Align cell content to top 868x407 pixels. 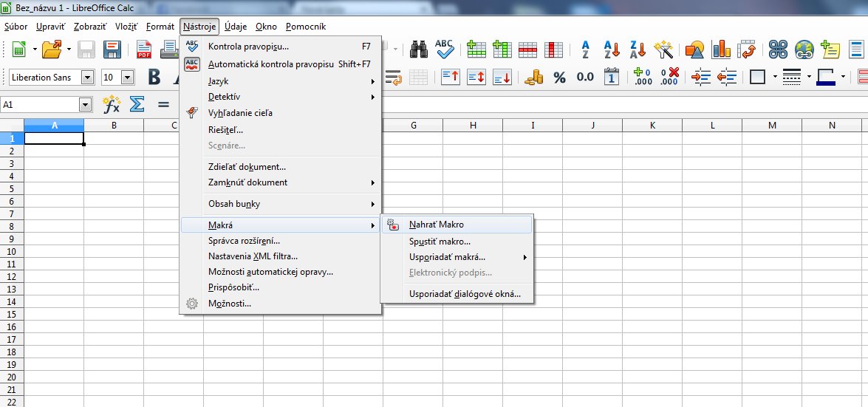coord(451,78)
